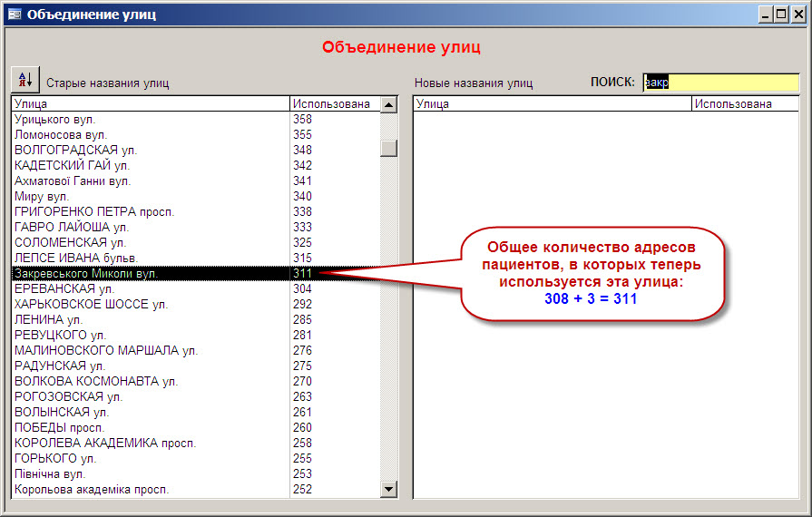The height and width of the screenshot is (517, 812).
Task: Select row 'РОГОЗОВСКАЯ ул.'
Action: (196, 396)
